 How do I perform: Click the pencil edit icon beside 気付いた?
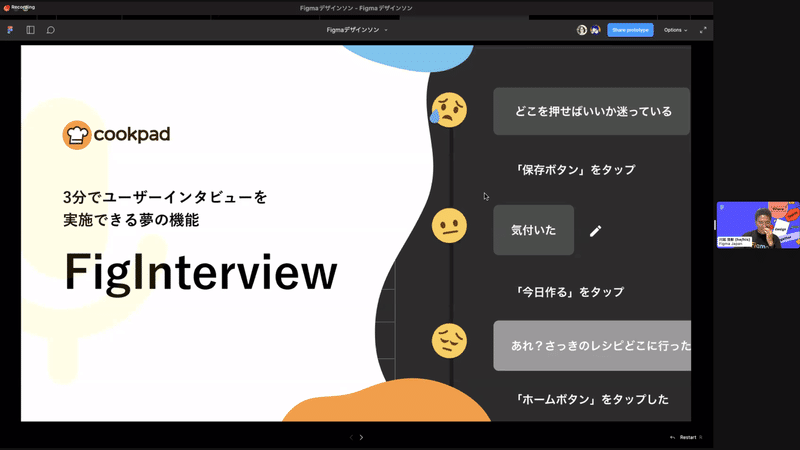[595, 231]
